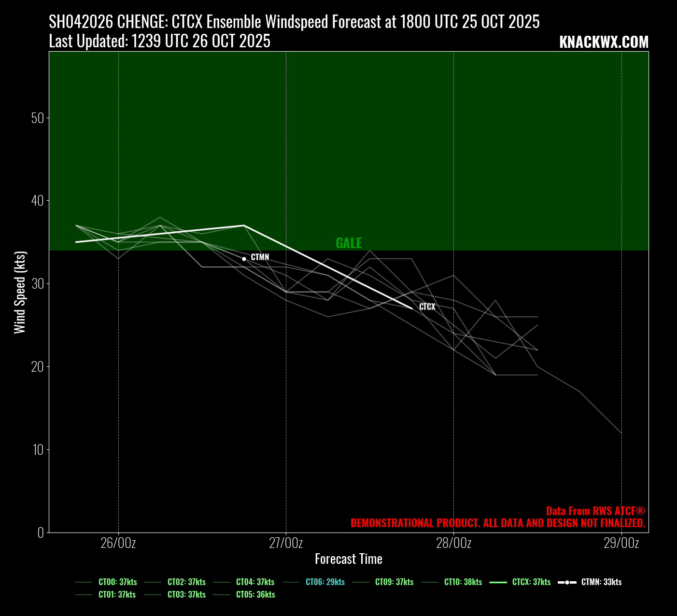Screen dimensions: 677x616
Task: Click the CTCX bright green legend line
Action: coord(498,582)
